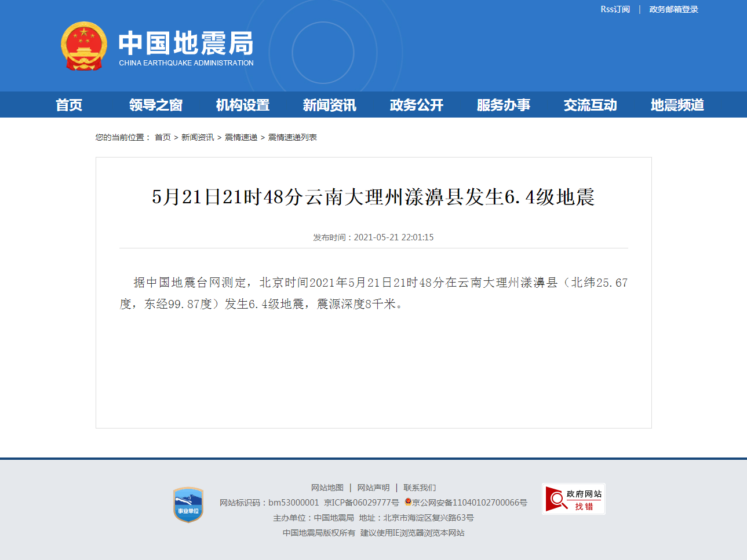
Task: Click the article body paragraph about 漾濞县
Action: [x=374, y=293]
